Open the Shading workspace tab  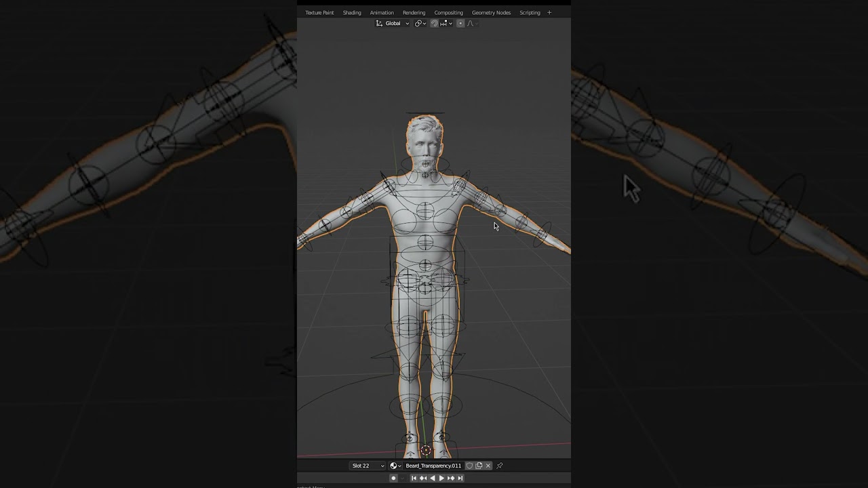coord(352,12)
